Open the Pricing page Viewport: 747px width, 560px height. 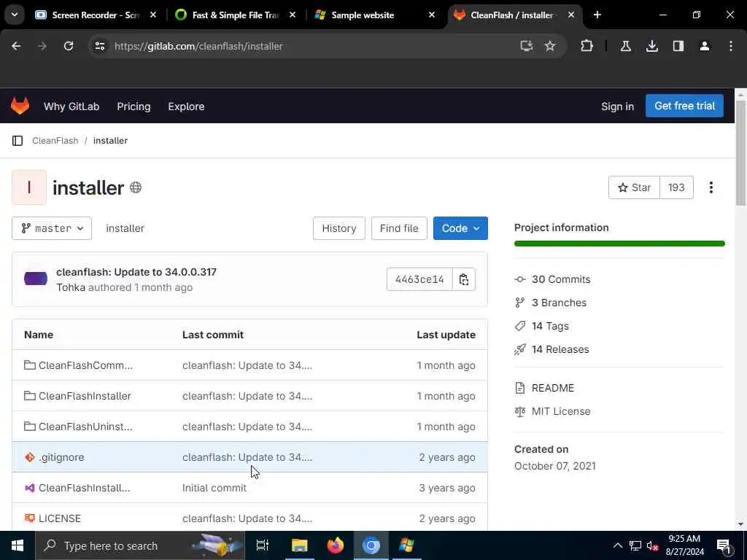coord(134,106)
